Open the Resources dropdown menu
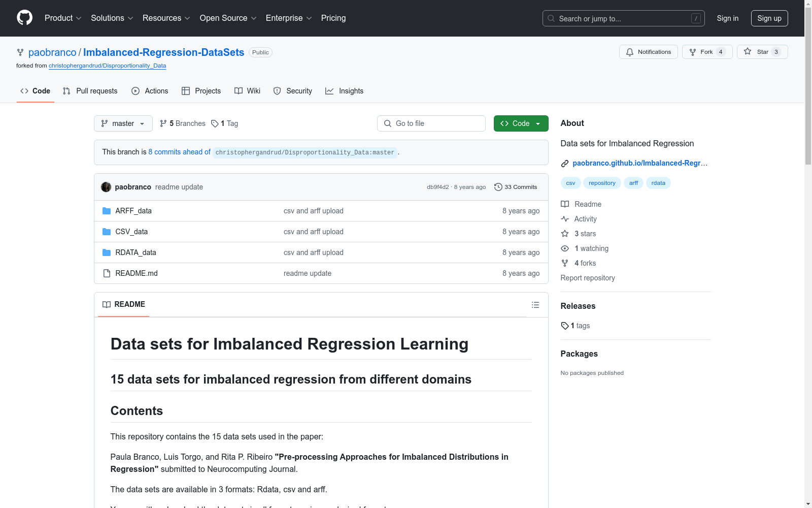 click(166, 18)
